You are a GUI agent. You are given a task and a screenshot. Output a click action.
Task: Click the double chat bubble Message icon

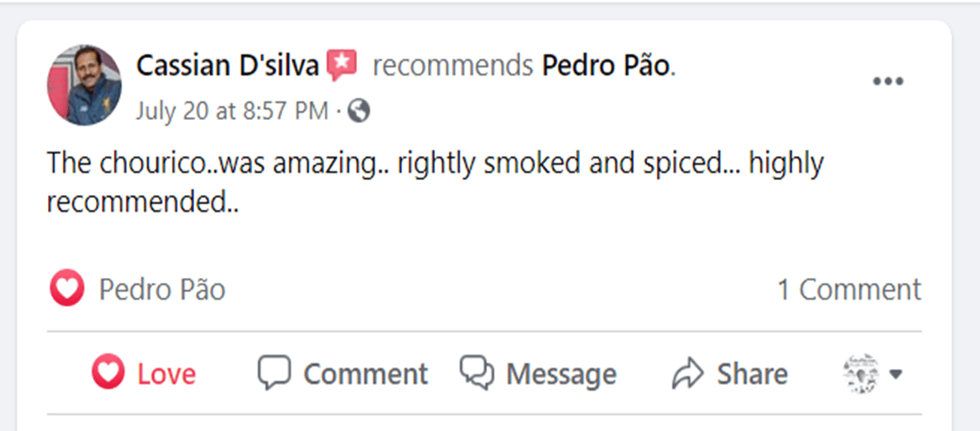[477, 373]
